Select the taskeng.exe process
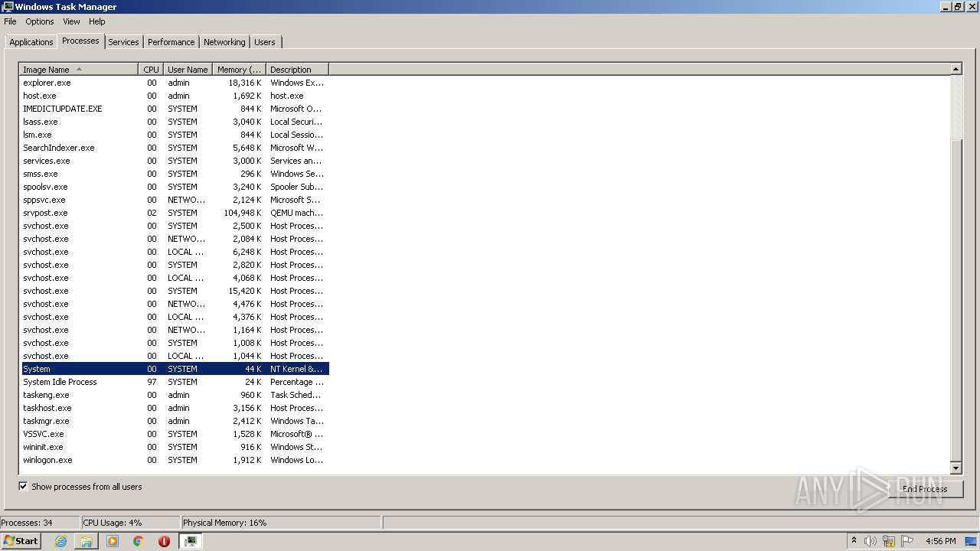Image resolution: width=980 pixels, height=551 pixels. point(175,395)
